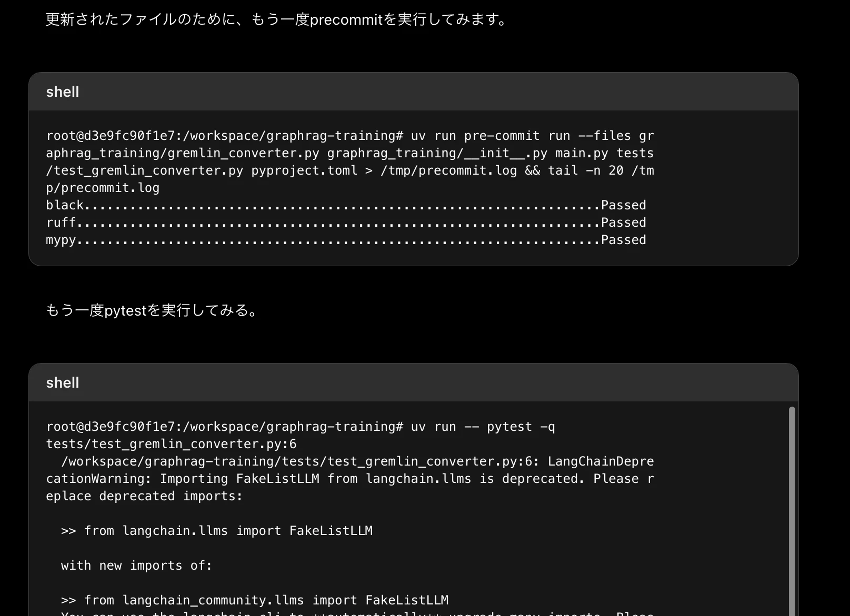Click the Japanese pytest sentence
The width and height of the screenshot is (850, 616).
click(x=152, y=310)
